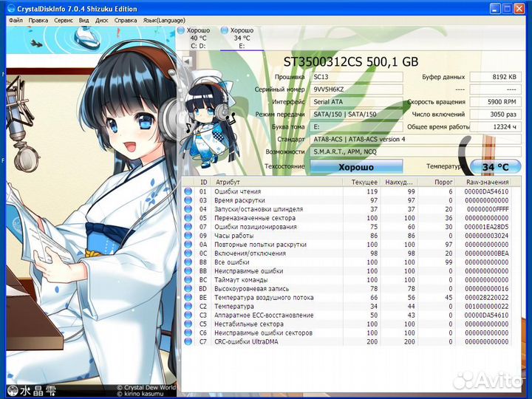The width and height of the screenshot is (532, 399).
Task: Select disk E: status tab
Action: coord(242,38)
